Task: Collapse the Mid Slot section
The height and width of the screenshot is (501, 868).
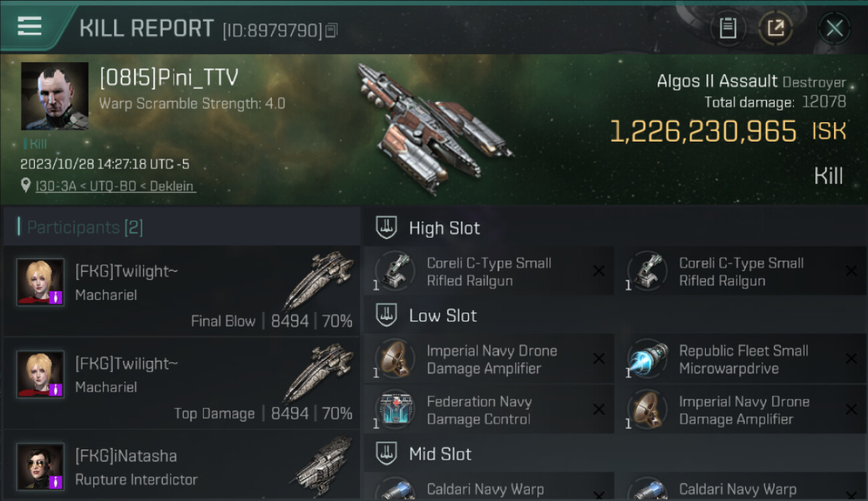Action: (x=615, y=454)
